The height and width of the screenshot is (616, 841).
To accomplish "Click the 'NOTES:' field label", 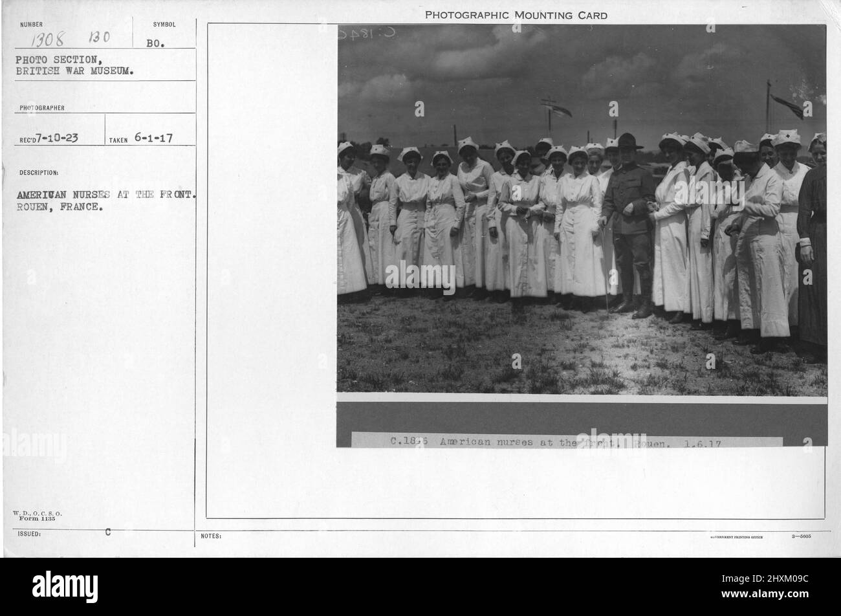I will point(212,536).
